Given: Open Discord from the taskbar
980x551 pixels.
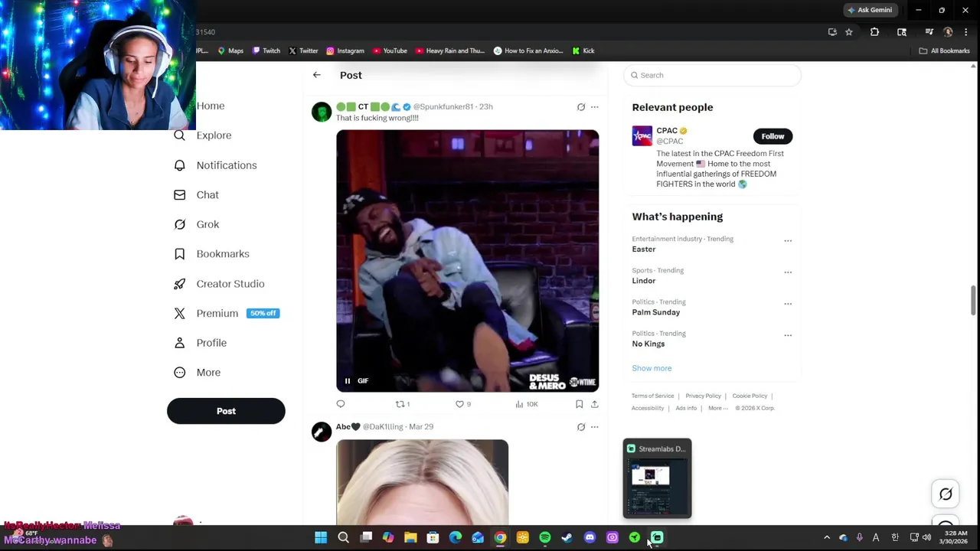Looking at the screenshot, I should 590,537.
